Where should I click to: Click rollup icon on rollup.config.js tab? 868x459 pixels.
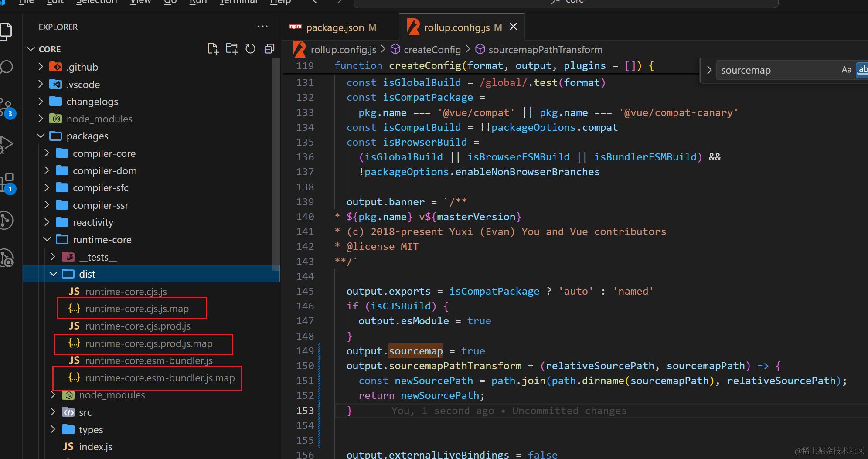tap(413, 27)
